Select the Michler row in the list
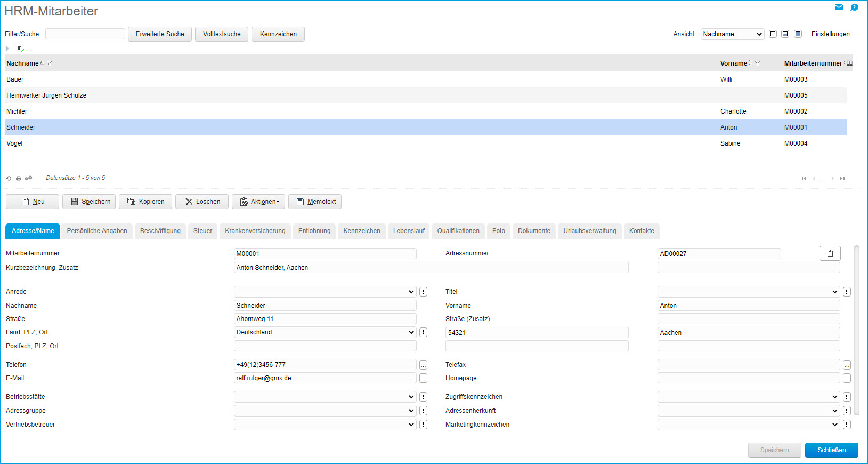868x464 pixels. click(426, 111)
